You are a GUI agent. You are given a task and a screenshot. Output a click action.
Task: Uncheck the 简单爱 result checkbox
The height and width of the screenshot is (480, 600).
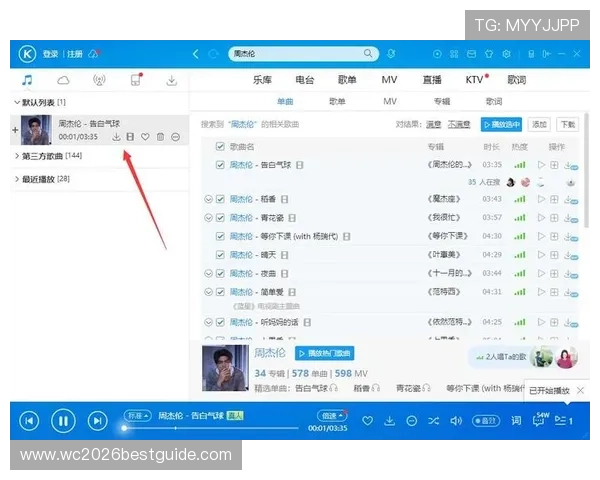[220, 292]
